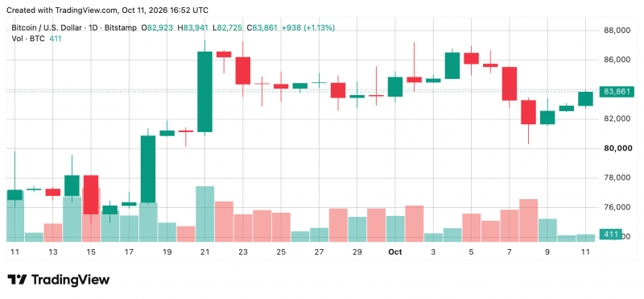The image size is (644, 299).
Task: Select the last green candle on October 11
Action: (x=585, y=98)
